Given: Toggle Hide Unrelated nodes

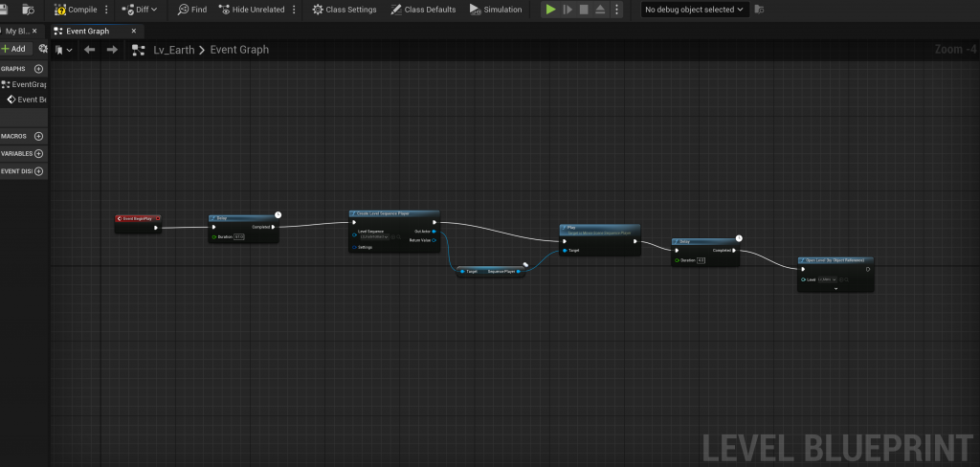Looking at the screenshot, I should tap(252, 10).
